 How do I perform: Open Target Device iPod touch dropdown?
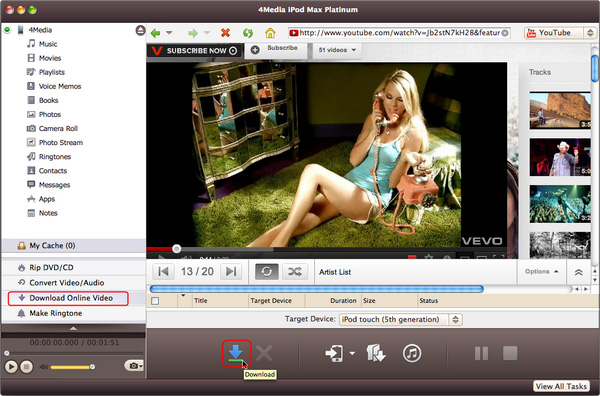pos(401,319)
